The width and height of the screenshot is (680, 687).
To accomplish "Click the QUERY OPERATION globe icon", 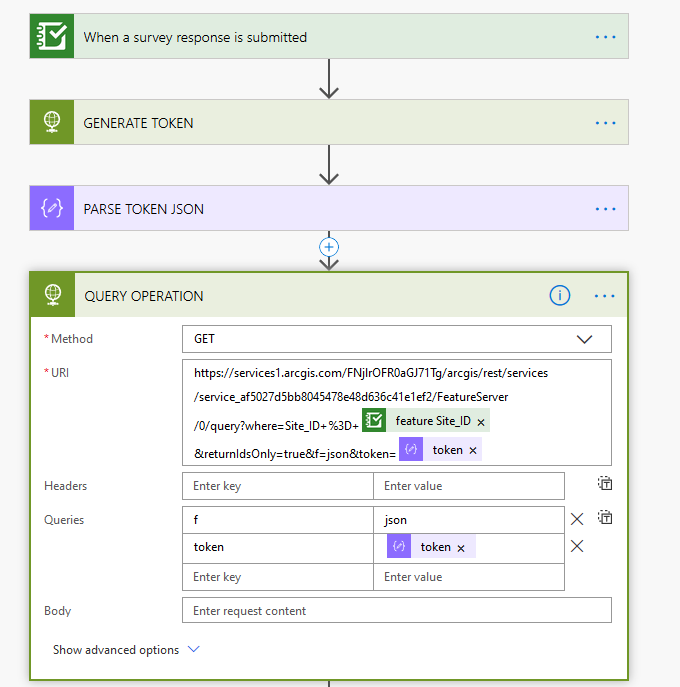I will [x=53, y=295].
